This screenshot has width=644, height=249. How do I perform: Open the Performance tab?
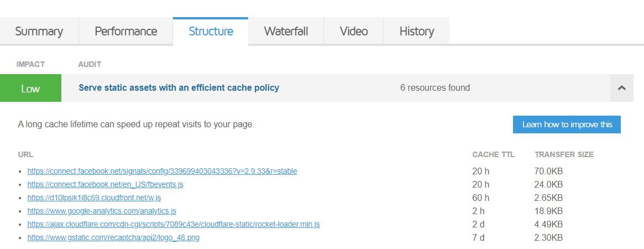click(x=126, y=31)
